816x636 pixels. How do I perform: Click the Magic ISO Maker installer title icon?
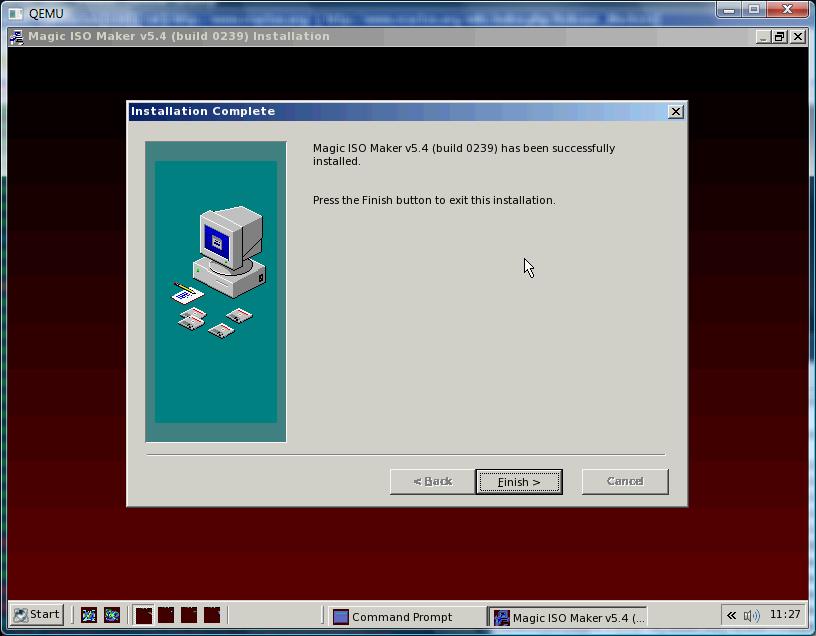(17, 37)
